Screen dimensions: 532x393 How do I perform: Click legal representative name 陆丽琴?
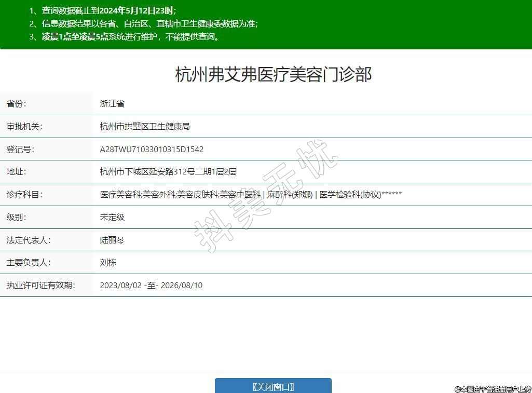[x=112, y=240]
